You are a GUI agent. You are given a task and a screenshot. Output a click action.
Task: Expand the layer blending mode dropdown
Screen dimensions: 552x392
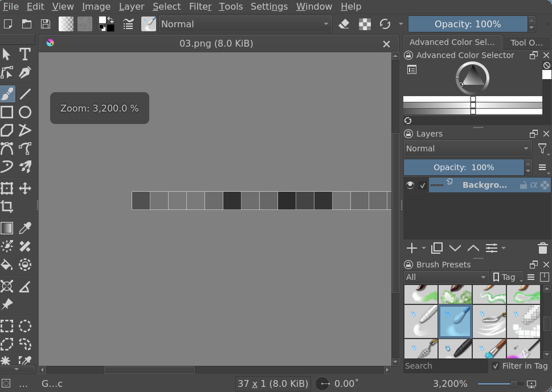tap(467, 148)
